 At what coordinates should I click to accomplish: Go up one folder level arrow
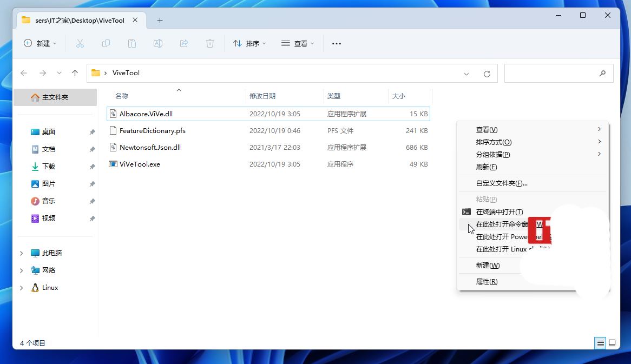click(x=75, y=73)
